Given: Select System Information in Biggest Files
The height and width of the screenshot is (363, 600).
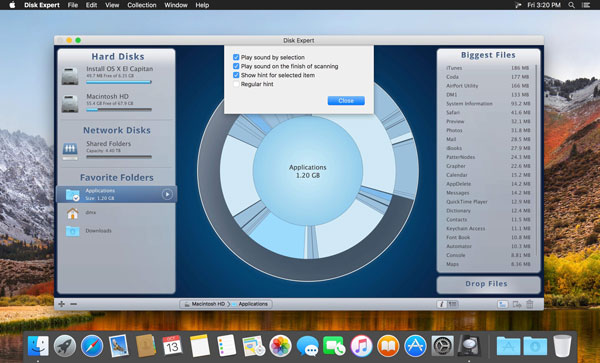Looking at the screenshot, I should 488,104.
